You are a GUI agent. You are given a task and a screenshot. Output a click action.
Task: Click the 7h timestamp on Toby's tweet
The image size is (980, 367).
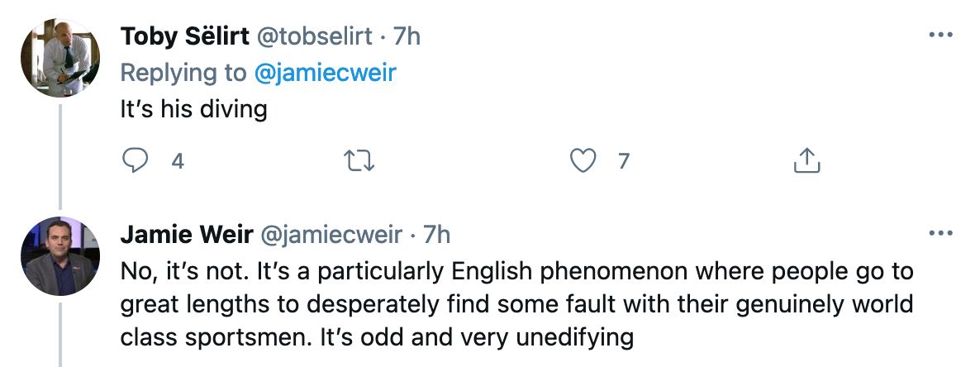(406, 36)
